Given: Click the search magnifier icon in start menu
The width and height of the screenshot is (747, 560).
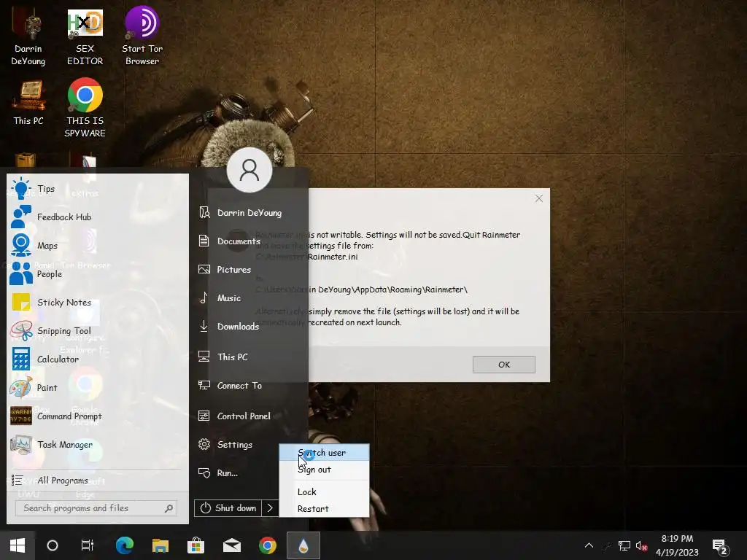Looking at the screenshot, I should coord(169,508).
